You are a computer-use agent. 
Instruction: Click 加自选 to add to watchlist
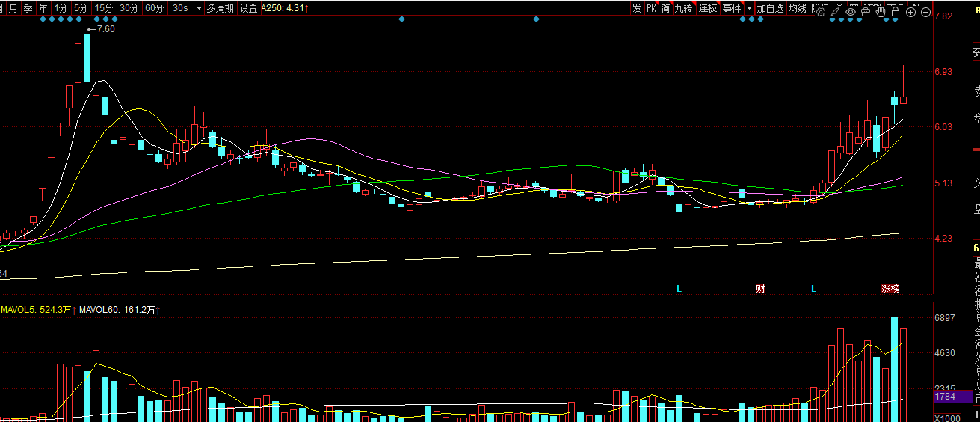click(x=770, y=8)
